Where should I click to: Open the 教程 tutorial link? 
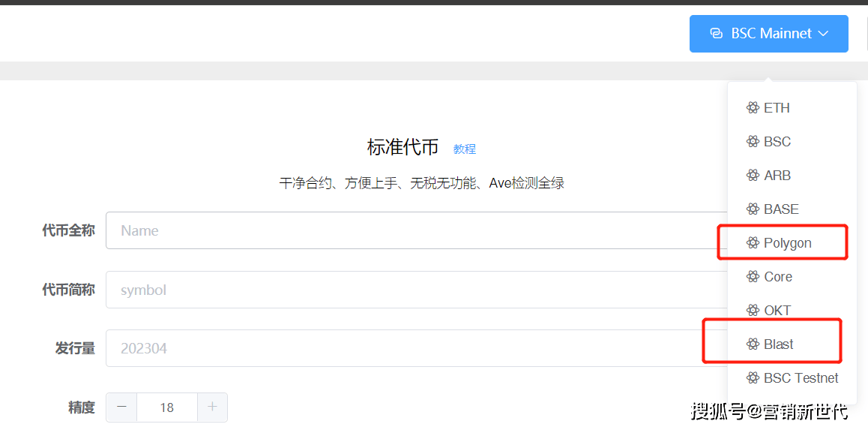[x=465, y=149]
